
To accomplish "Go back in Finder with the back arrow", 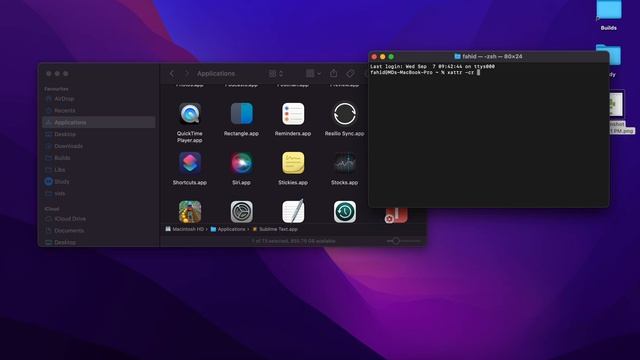I will coord(172,73).
